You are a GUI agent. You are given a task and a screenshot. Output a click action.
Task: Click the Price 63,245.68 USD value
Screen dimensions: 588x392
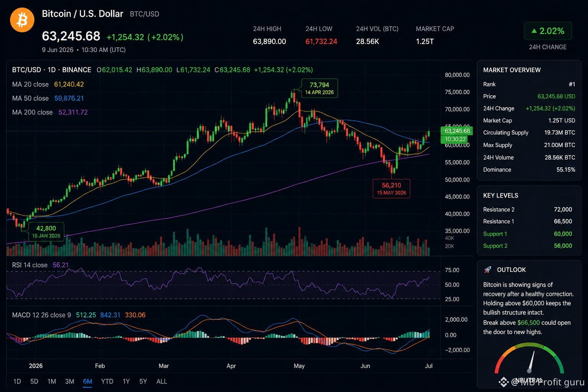pos(556,96)
